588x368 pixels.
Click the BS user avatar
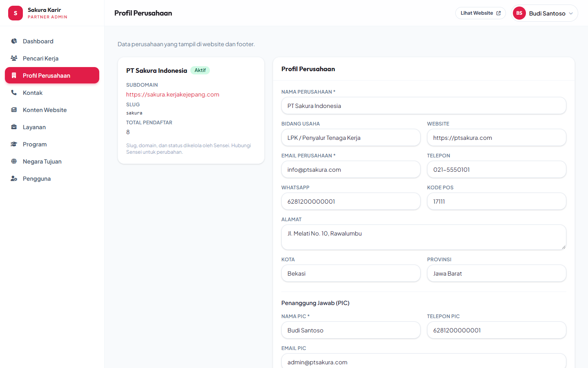pos(519,13)
